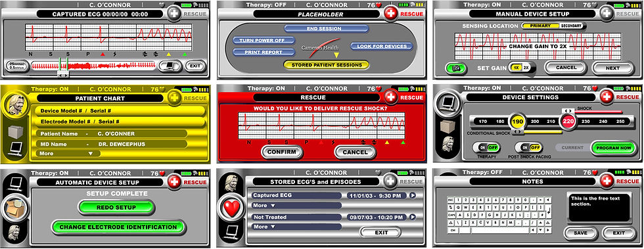Click the patient portrait in Stored ECG's and Episodes sidebar
644x249 pixels.
(x=232, y=183)
